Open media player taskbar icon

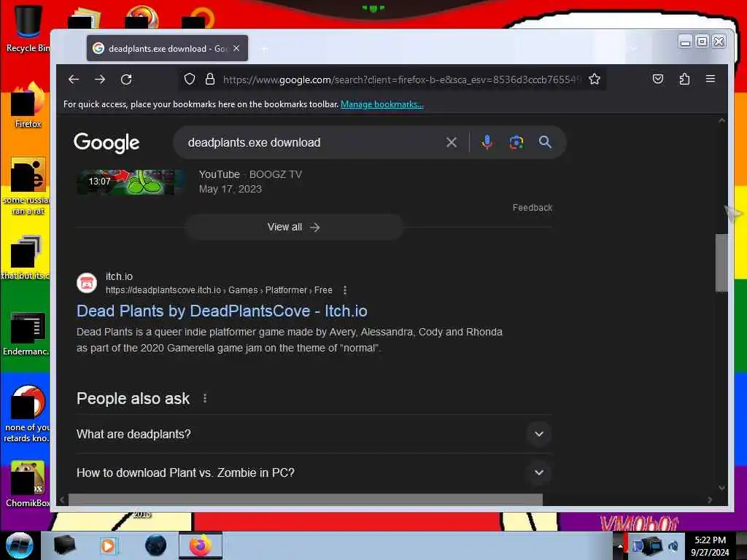(109, 545)
